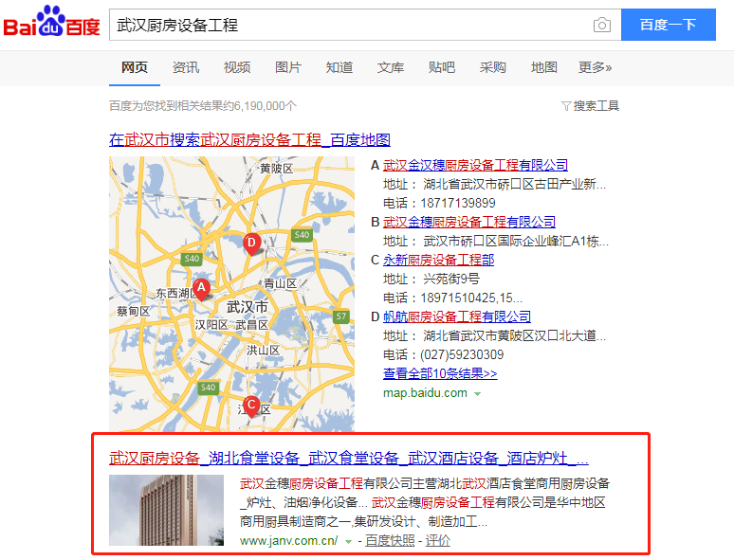Open 永新厨房设备工程部 link
Image resolution: width=734 pixels, height=560 pixels.
tap(439, 261)
